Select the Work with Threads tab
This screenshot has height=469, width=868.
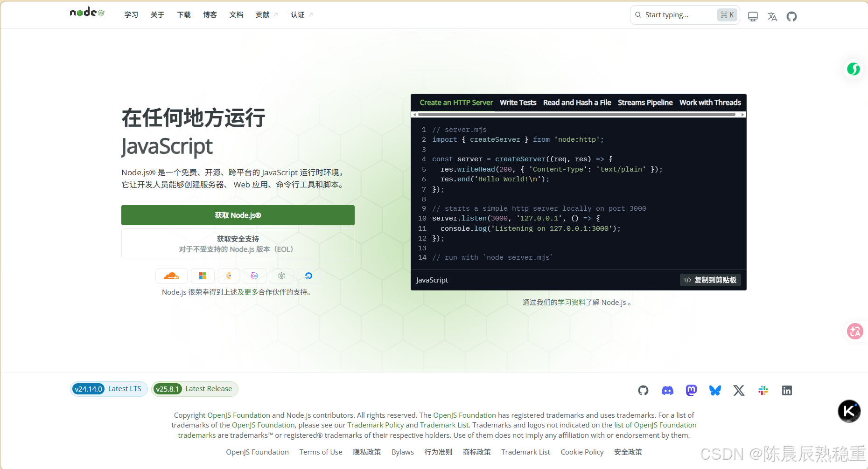tap(710, 103)
